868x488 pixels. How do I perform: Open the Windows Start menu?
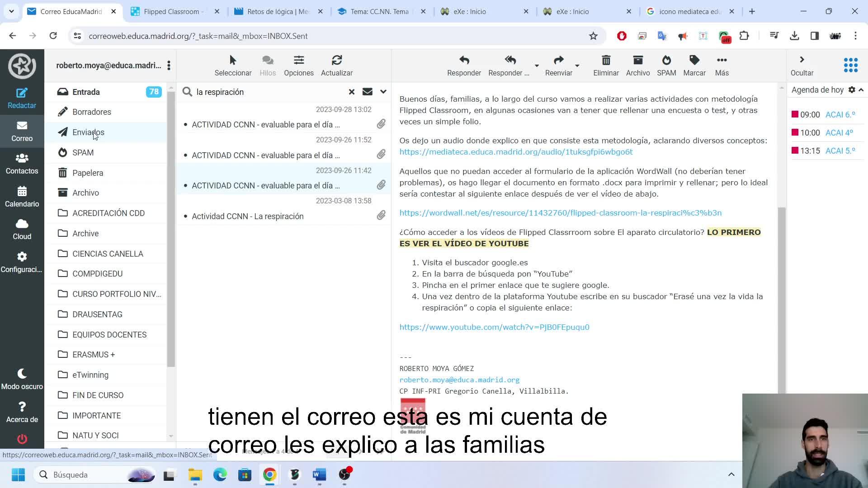pyautogui.click(x=18, y=475)
